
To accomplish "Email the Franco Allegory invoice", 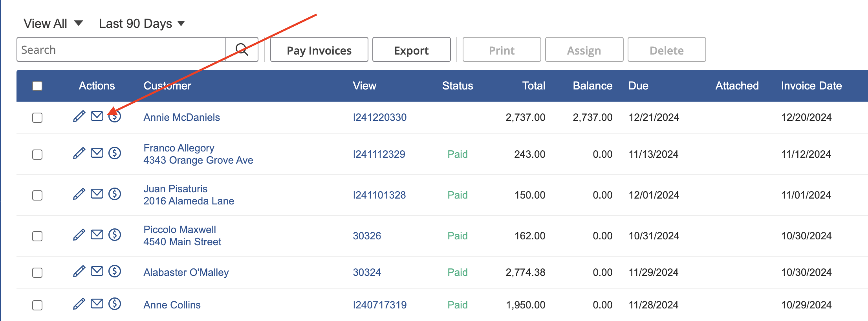I will (97, 153).
